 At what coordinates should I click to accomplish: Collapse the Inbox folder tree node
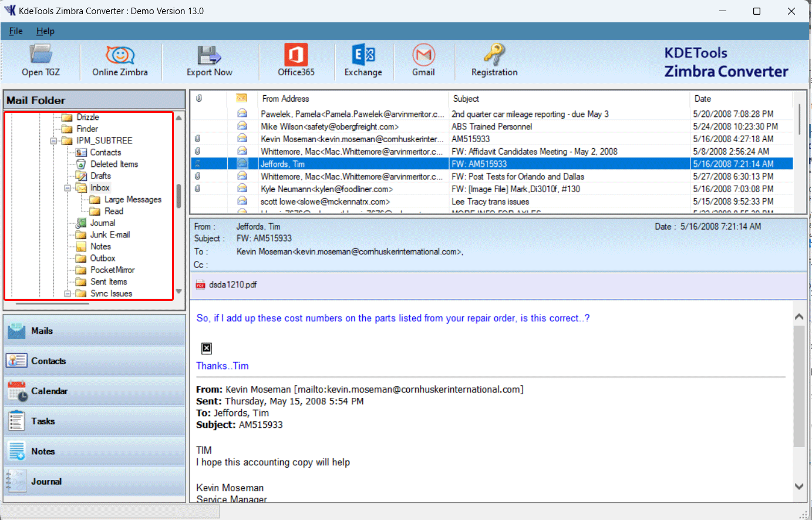pos(68,188)
